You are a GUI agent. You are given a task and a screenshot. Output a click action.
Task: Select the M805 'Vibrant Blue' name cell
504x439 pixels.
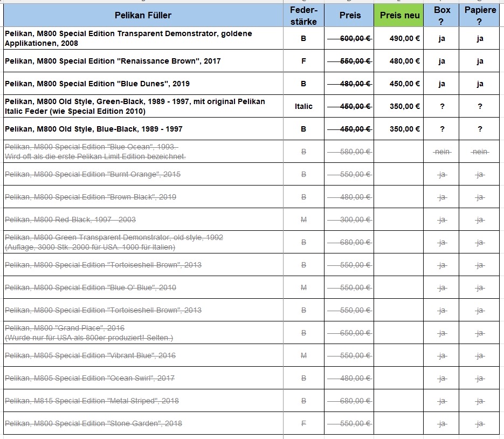pyautogui.click(x=143, y=355)
